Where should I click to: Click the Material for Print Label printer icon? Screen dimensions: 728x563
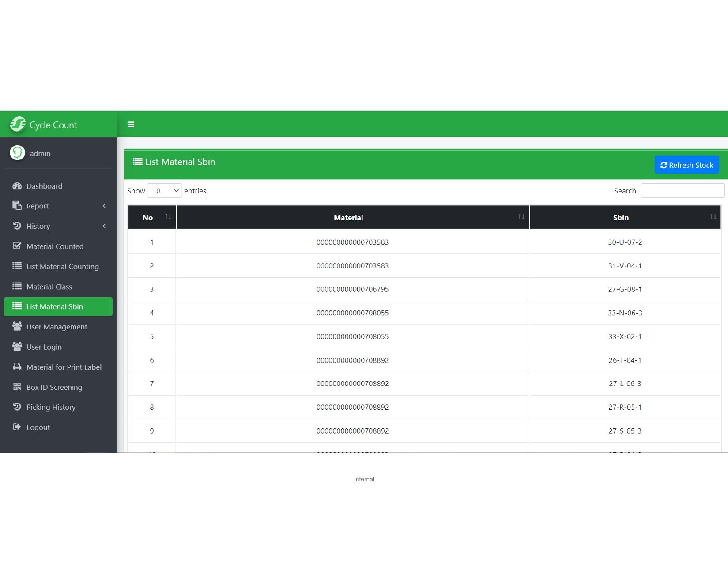[x=17, y=367]
